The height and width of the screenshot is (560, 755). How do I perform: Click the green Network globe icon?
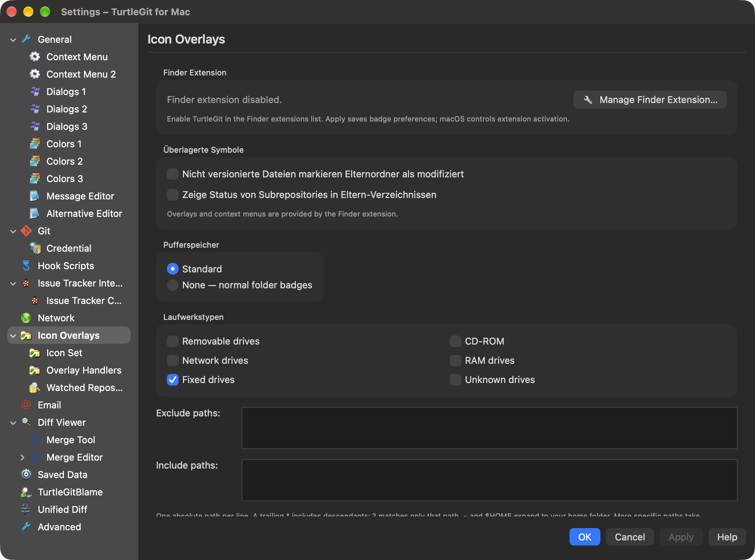(26, 318)
